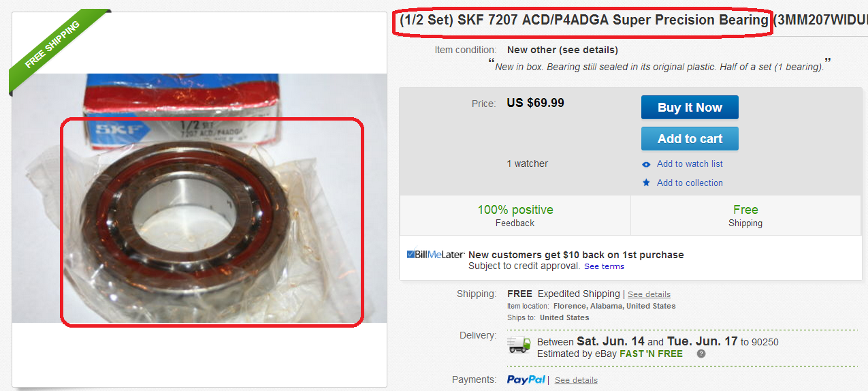Click the green delivery truck icon
868x391 pixels.
pos(519,345)
